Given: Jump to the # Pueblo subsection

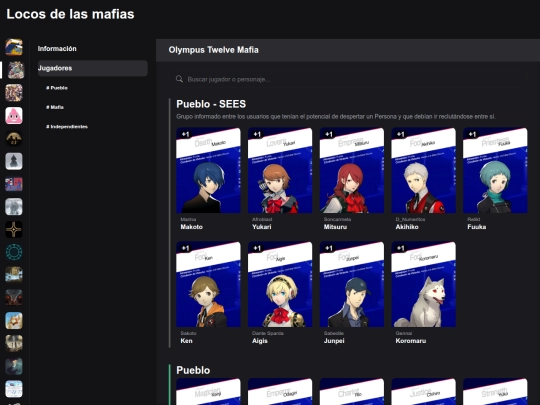Looking at the screenshot, I should [x=57, y=88].
